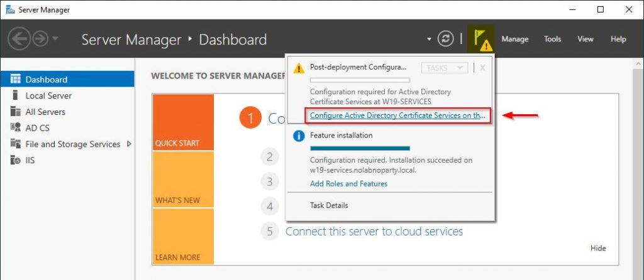Click the Dashboard breadcrumb title
Image resolution: width=644 pixels, height=280 pixels.
click(x=233, y=40)
